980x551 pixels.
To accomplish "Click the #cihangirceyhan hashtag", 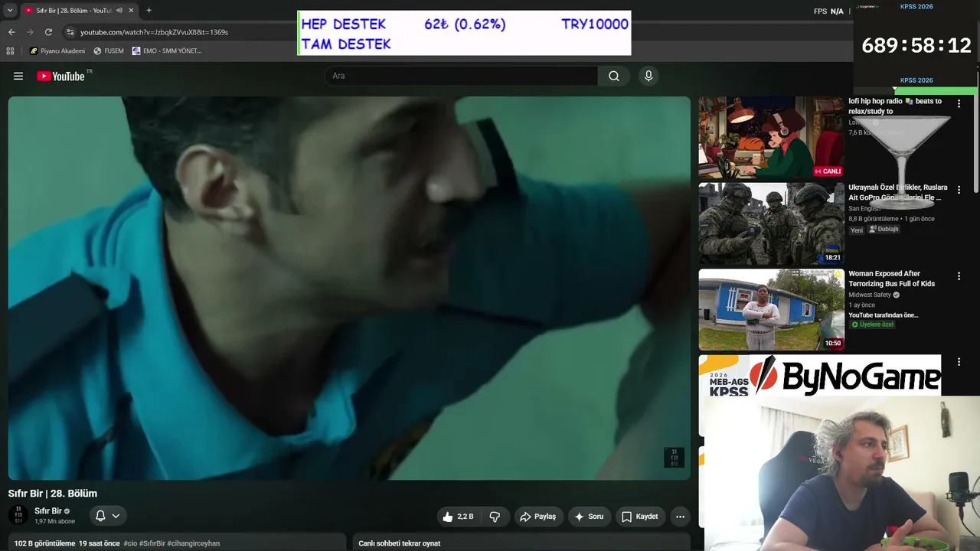I will click(x=194, y=543).
